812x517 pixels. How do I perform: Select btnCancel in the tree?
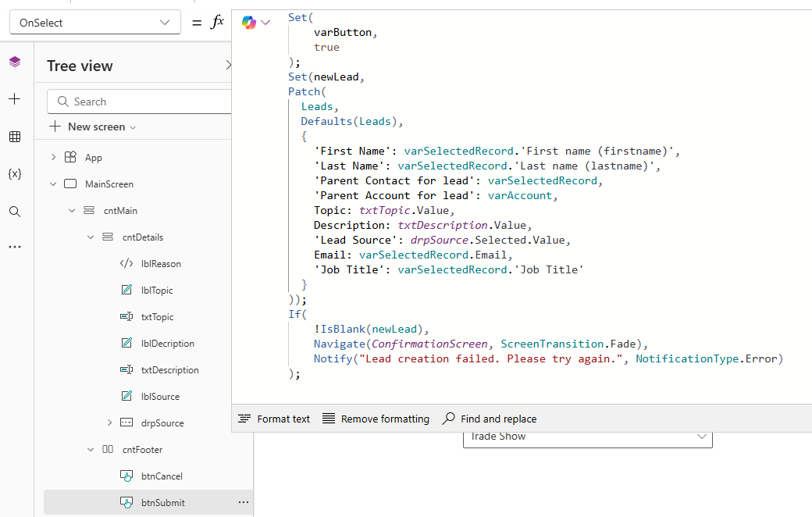162,476
